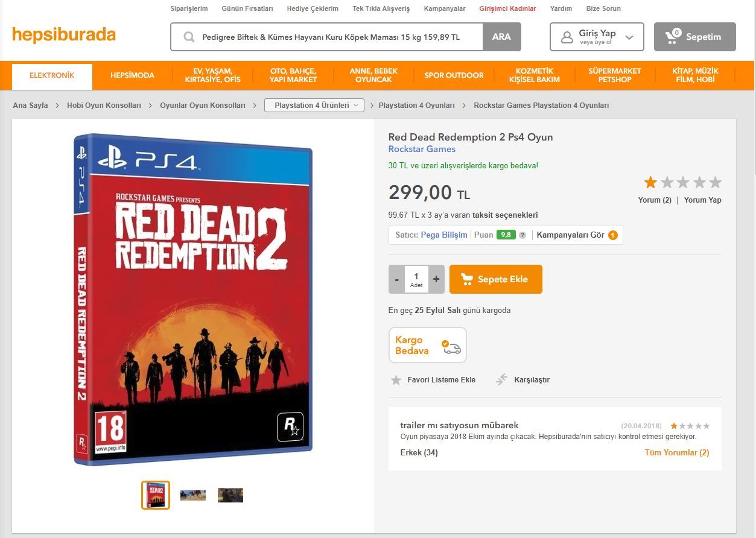Click the hepsiburada logo

coord(63,34)
